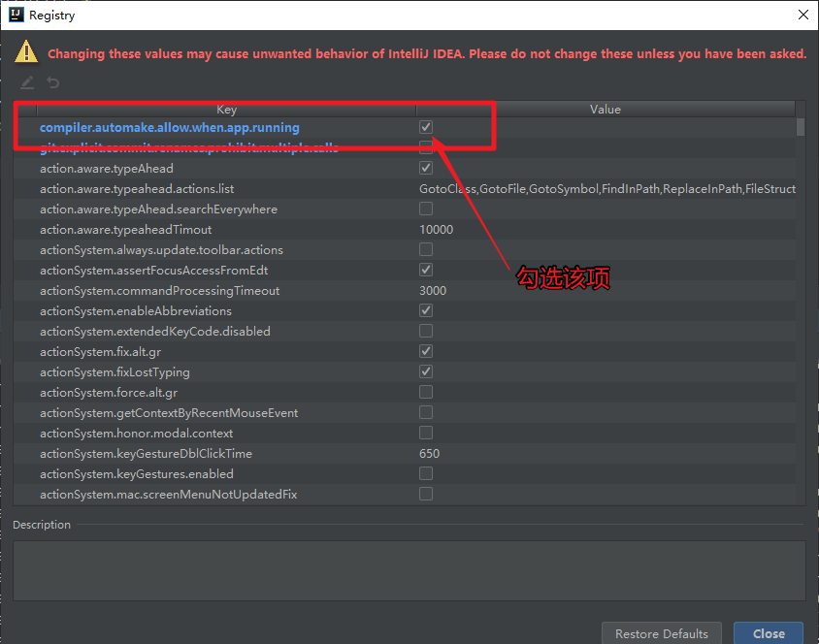Click the Restore Defaults button

661,633
